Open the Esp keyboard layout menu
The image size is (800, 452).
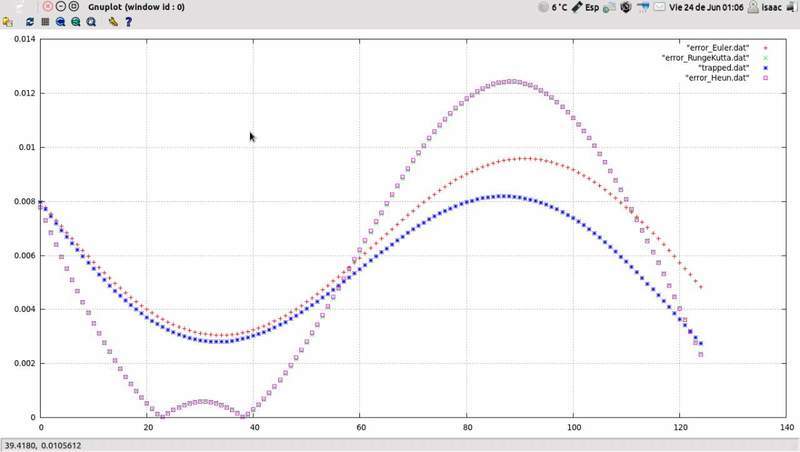tap(591, 6)
